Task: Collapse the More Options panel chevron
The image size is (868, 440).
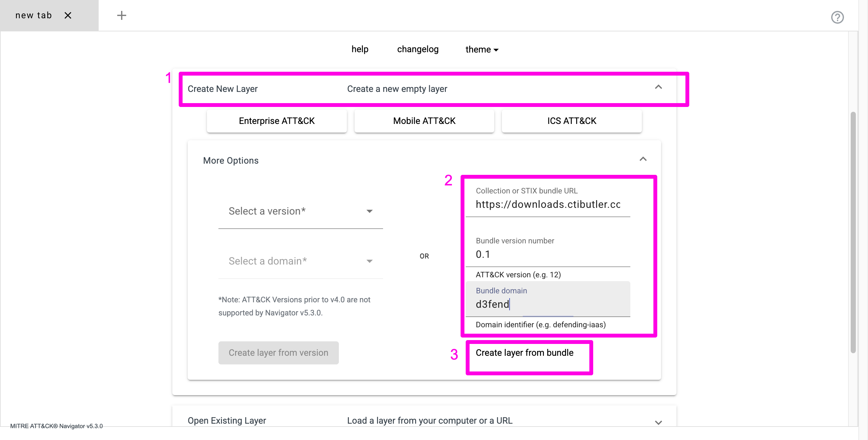Action: click(643, 159)
